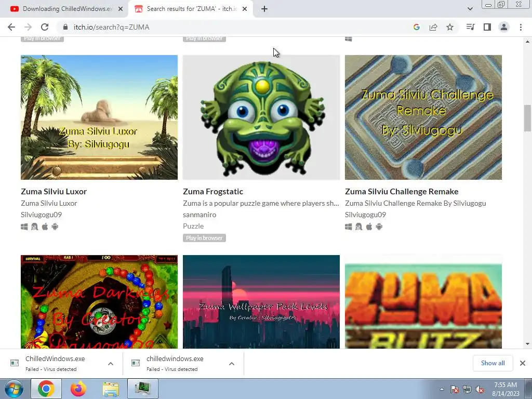
Task: Open the Zuma Blitz thumbnail
Action: [x=423, y=302]
